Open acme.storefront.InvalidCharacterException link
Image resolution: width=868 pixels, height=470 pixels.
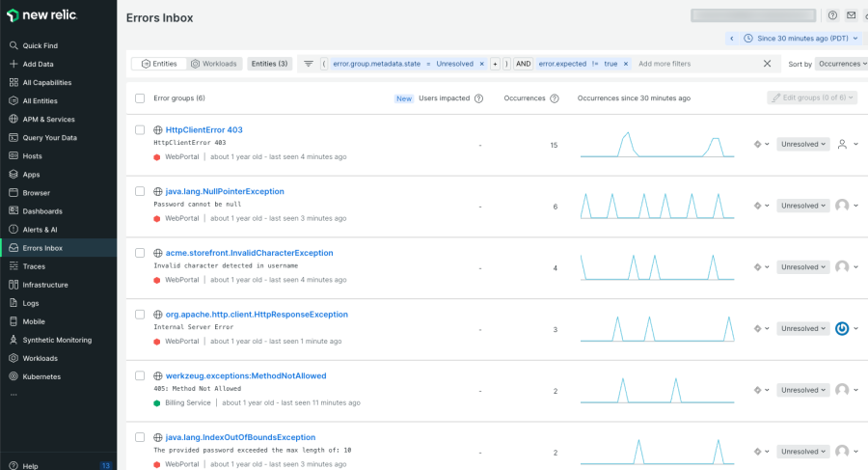click(x=249, y=253)
